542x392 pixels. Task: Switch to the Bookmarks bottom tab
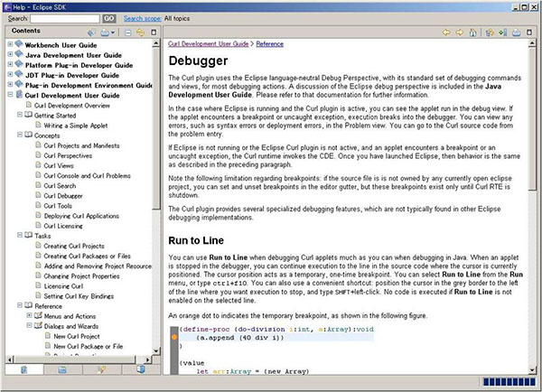click(x=141, y=370)
